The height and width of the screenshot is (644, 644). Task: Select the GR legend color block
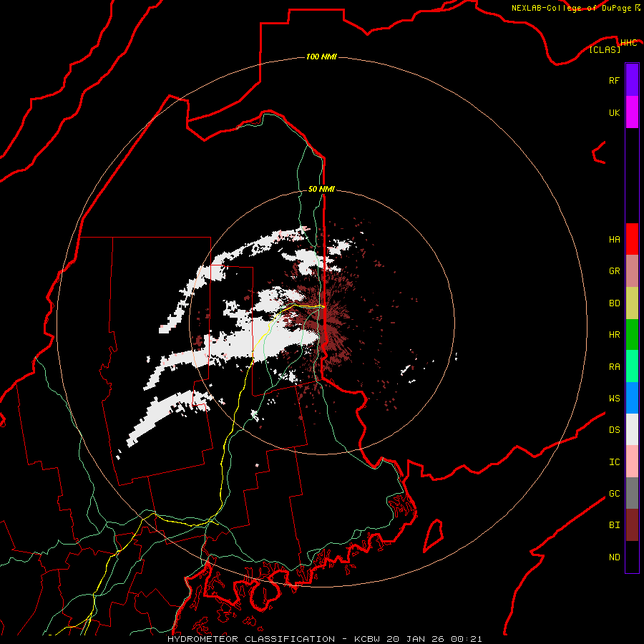[x=632, y=270]
